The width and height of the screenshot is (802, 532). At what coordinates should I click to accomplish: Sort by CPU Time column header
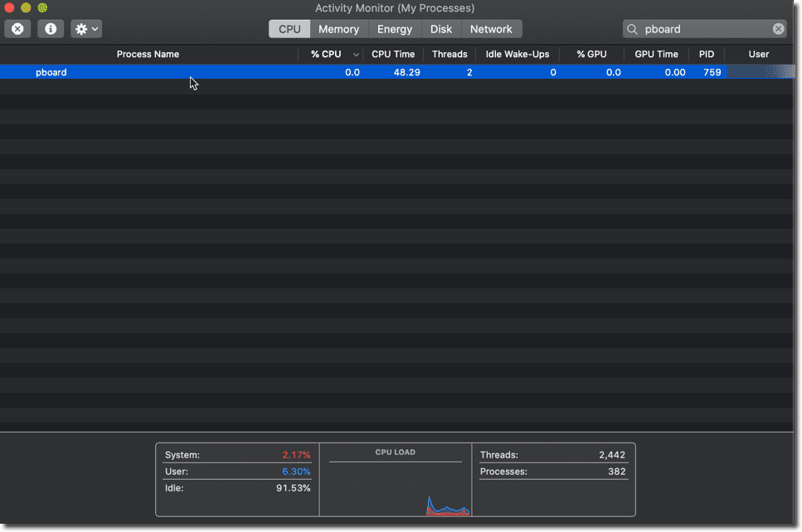[393, 54]
